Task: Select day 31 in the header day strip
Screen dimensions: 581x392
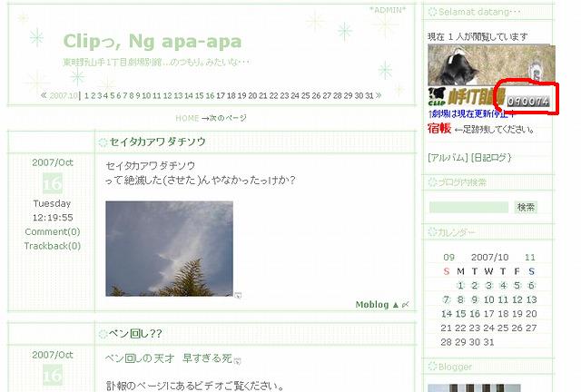Action: 369,95
